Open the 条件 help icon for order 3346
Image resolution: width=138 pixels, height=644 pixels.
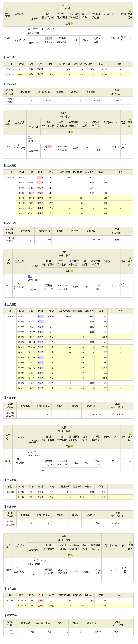(72, 132)
